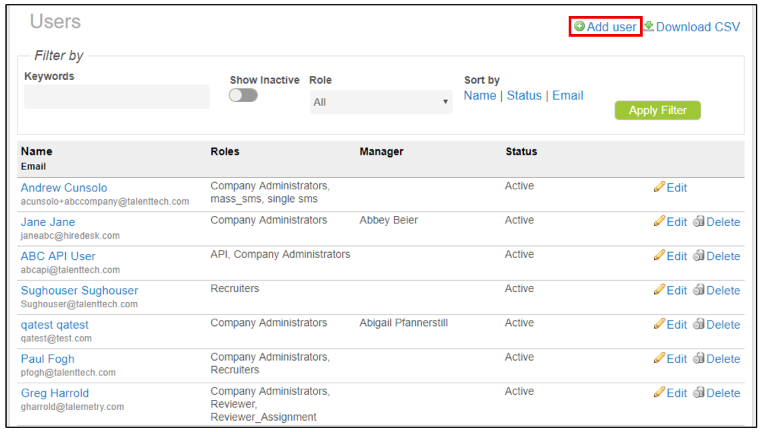Open Andrew Cunsolo's user profile link
Viewport: 762px width, 432px height.
(x=64, y=188)
